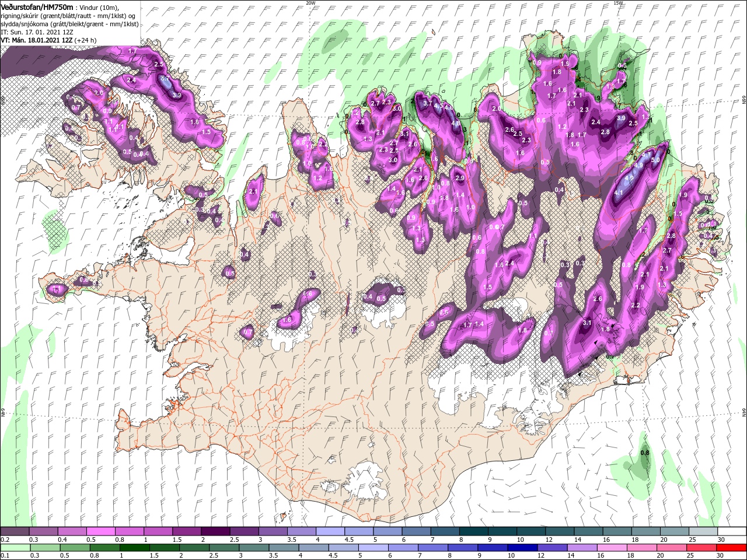The width and height of the screenshot is (747, 560).
Task: Click the 'rigning/skúrir' legend description line
Action: 69,16
